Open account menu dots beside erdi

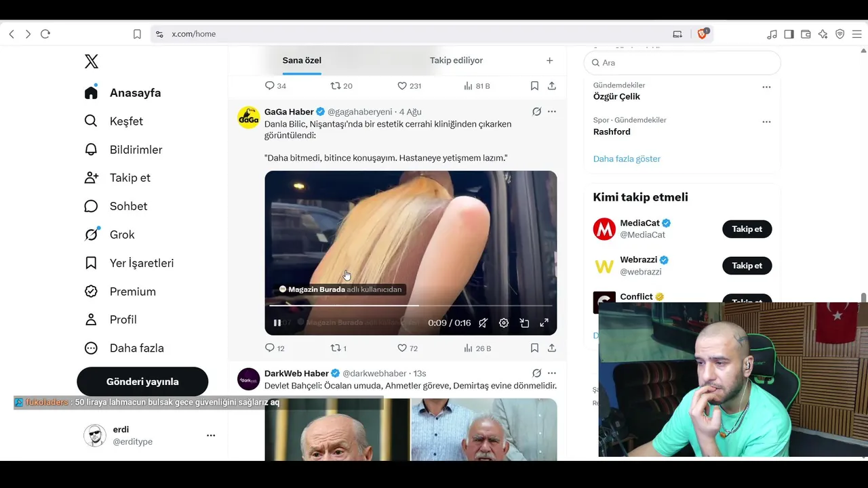(x=211, y=436)
